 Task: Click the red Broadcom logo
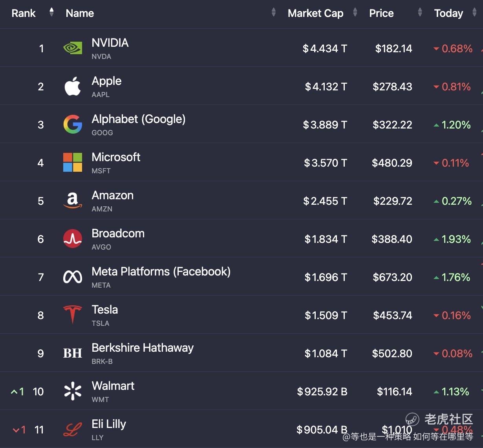pyautogui.click(x=73, y=239)
